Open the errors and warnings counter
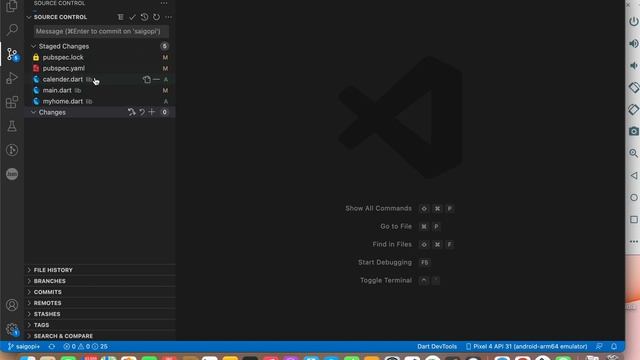640x360 pixels. point(85,347)
